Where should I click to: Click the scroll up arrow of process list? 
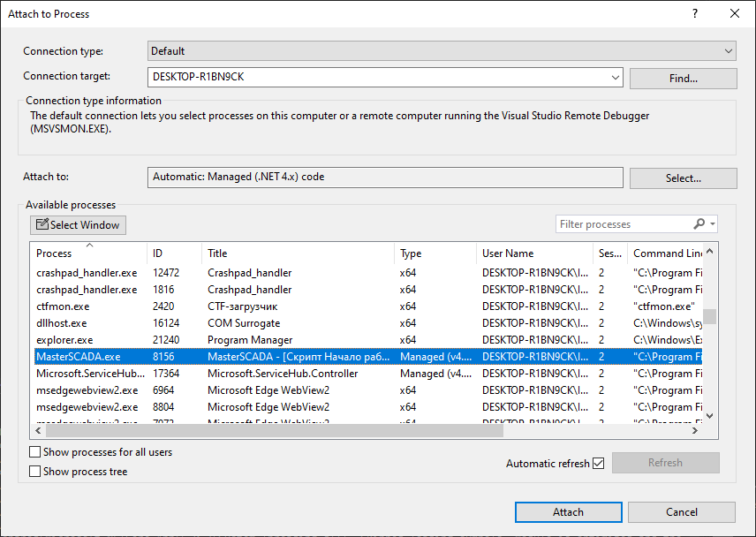click(709, 251)
